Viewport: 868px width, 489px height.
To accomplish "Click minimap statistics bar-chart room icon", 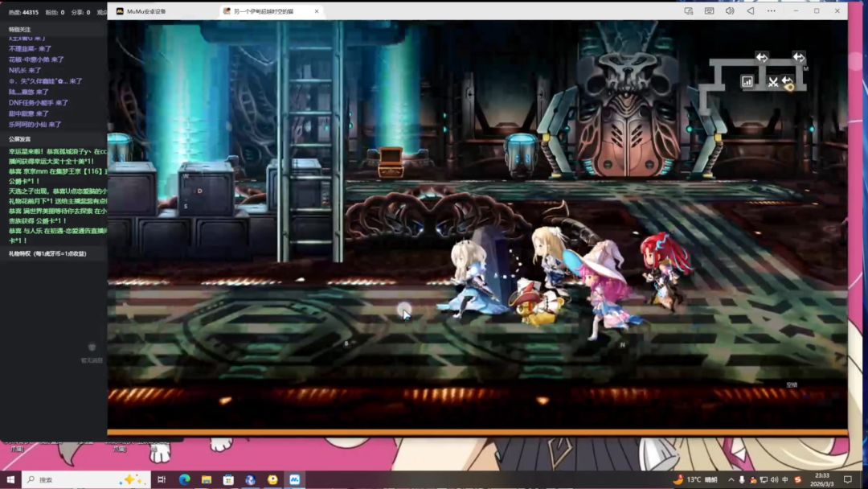I will pyautogui.click(x=747, y=82).
